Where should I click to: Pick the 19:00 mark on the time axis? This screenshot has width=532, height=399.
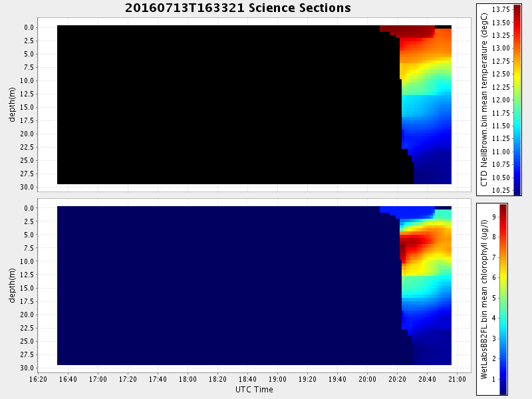[277, 379]
